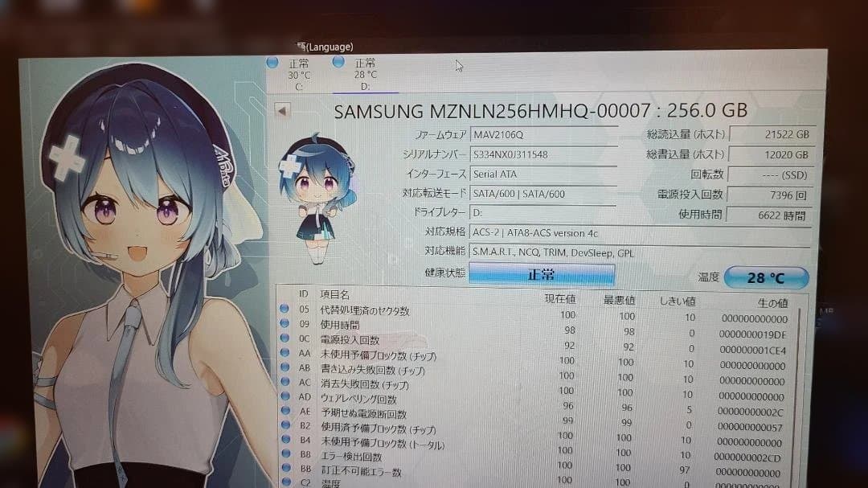Click the drive letter field D:
The image size is (868, 488).
[x=543, y=213]
